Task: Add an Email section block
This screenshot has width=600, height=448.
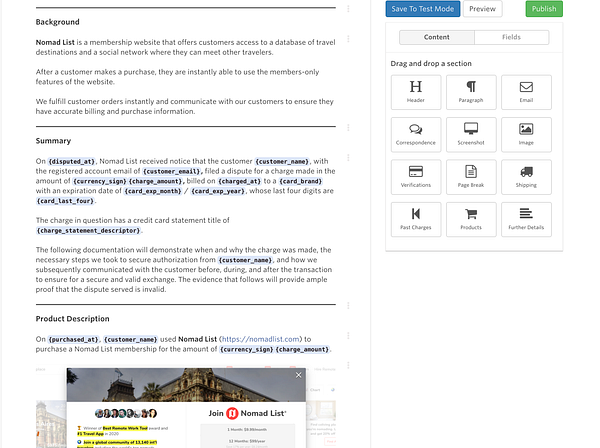Action: [526, 92]
